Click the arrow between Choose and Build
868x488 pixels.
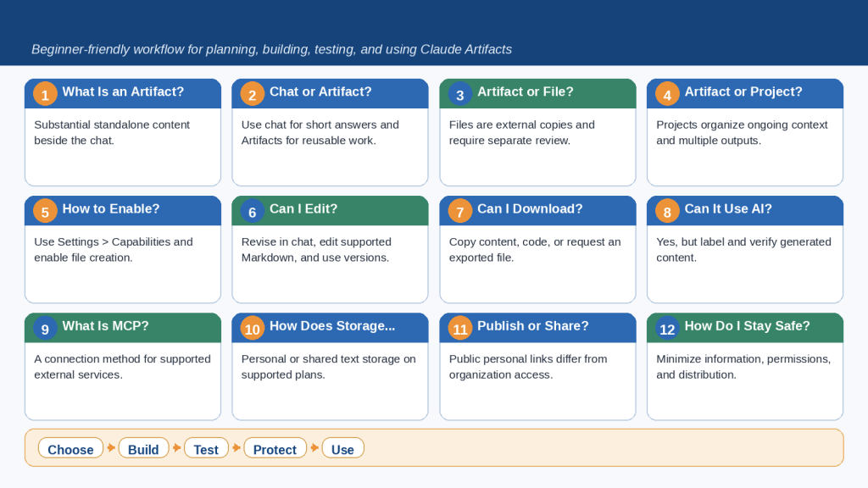tap(111, 447)
